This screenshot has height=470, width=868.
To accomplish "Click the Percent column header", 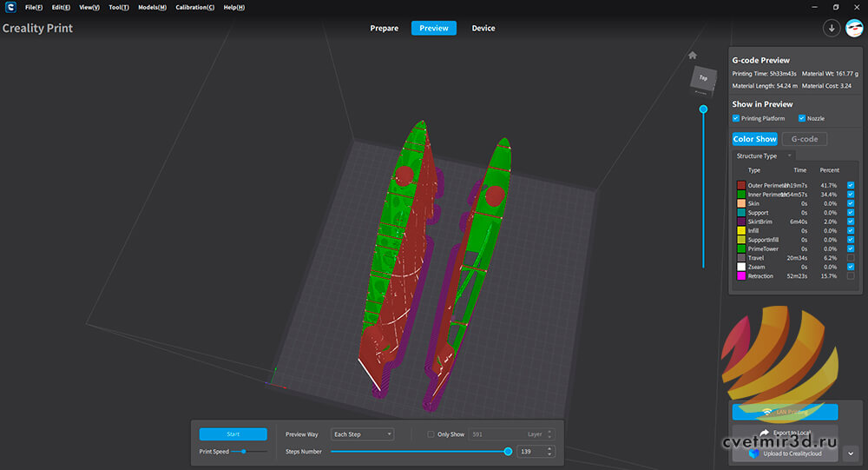I will tap(829, 170).
